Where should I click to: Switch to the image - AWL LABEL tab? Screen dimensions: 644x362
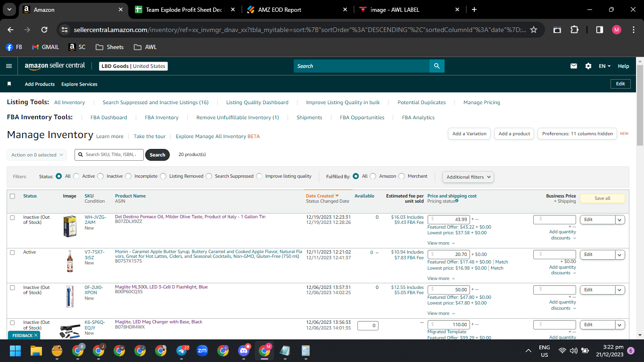pos(409,9)
